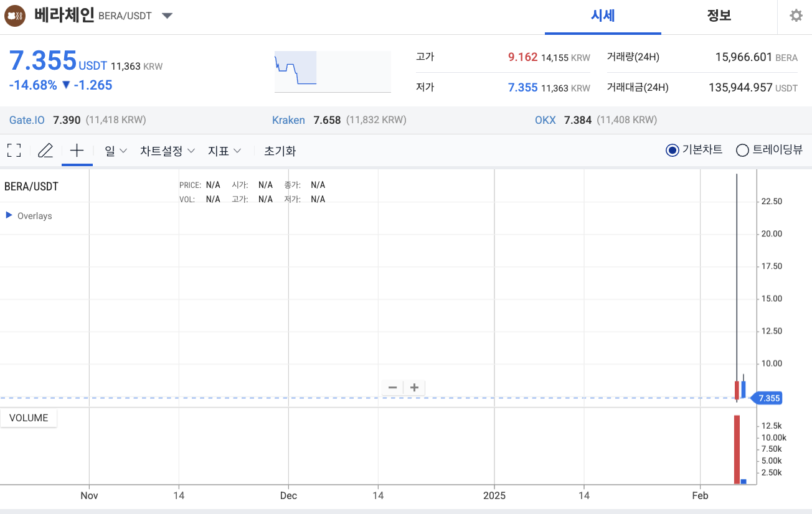Toggle fullscreen chart icon
This screenshot has width=812, height=514.
(x=14, y=150)
